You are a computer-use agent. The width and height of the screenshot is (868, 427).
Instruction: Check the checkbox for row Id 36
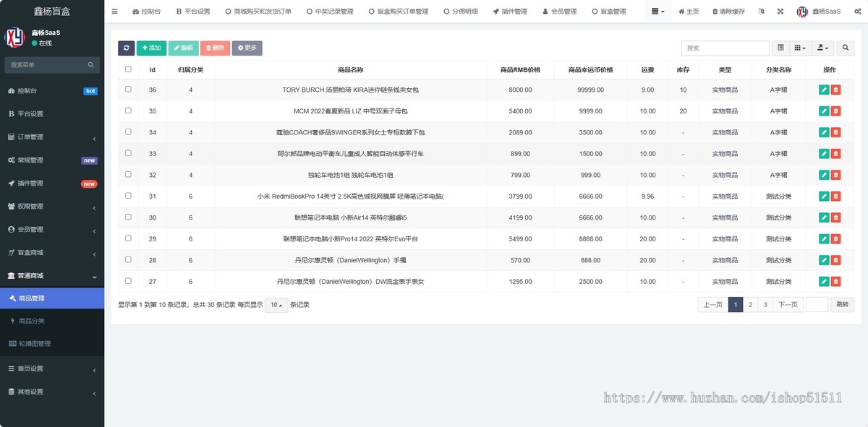[128, 90]
